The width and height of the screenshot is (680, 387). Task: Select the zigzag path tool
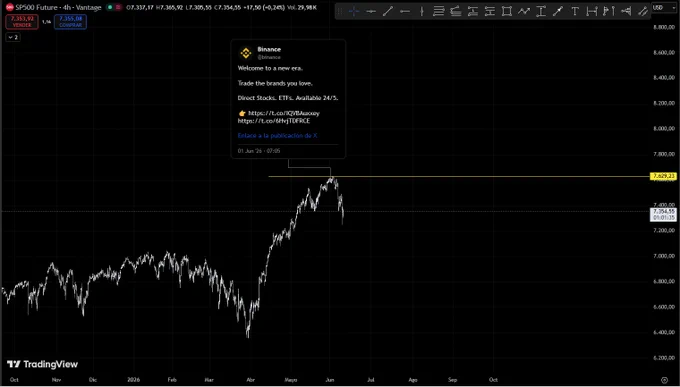(524, 12)
